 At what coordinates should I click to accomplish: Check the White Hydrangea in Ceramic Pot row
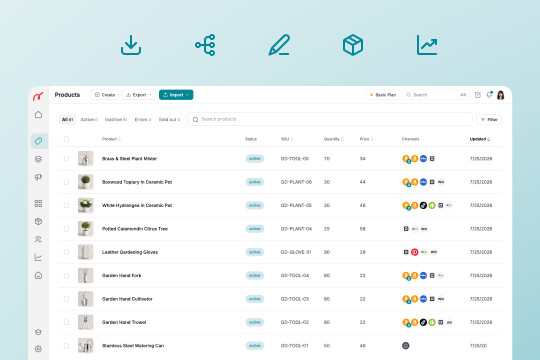(66, 205)
